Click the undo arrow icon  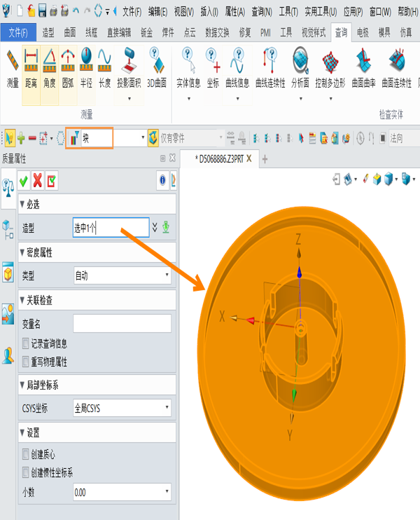[76, 11]
